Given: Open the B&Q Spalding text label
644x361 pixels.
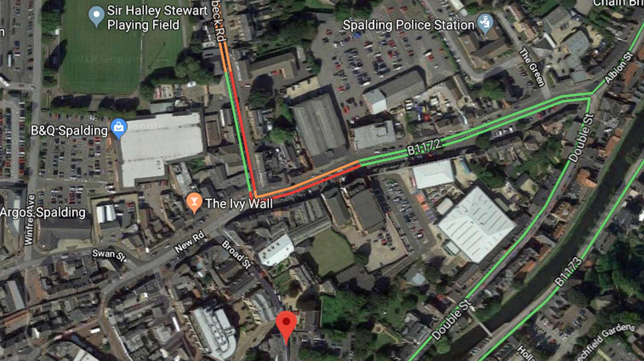Looking at the screenshot, I should (x=69, y=130).
